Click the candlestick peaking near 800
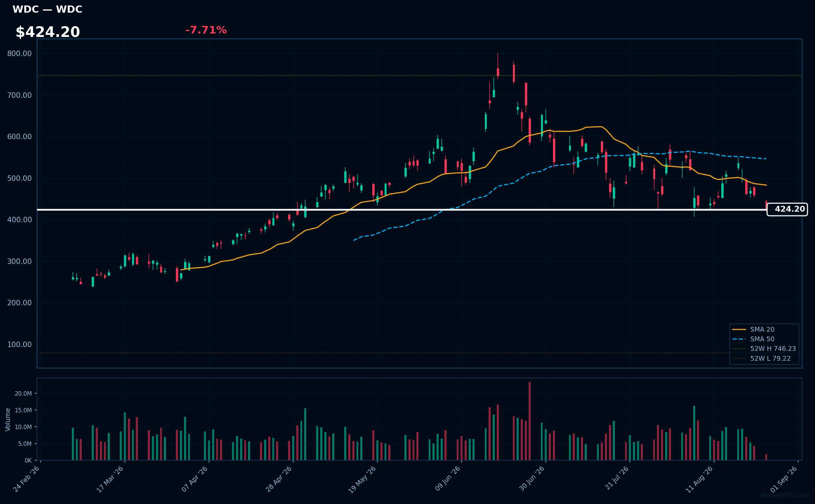Image resolution: width=815 pixels, height=504 pixels. 498,66
